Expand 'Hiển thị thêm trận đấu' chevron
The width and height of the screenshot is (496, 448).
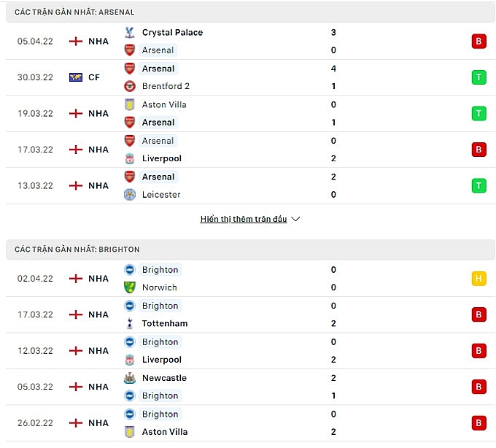click(295, 219)
